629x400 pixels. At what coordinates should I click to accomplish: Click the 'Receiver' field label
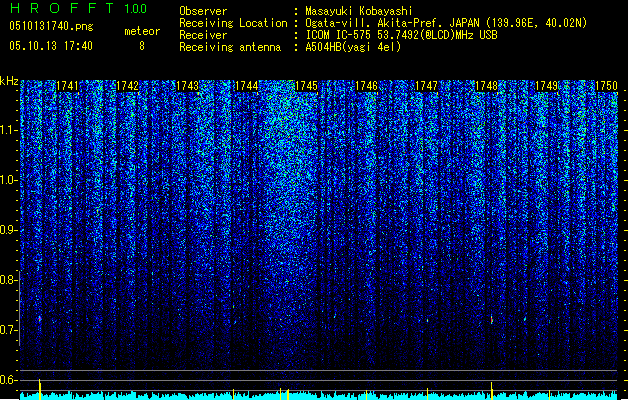click(203, 35)
